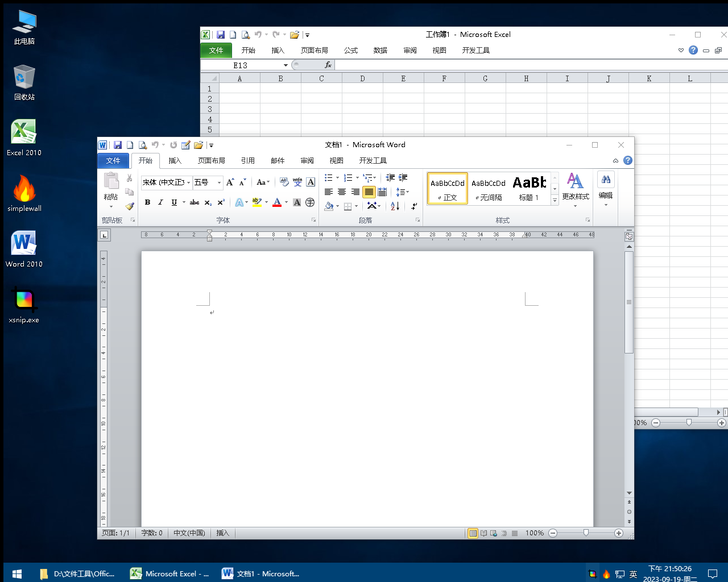This screenshot has width=728, height=582.
Task: Click the 粘贴 paste button
Action: 111,190
